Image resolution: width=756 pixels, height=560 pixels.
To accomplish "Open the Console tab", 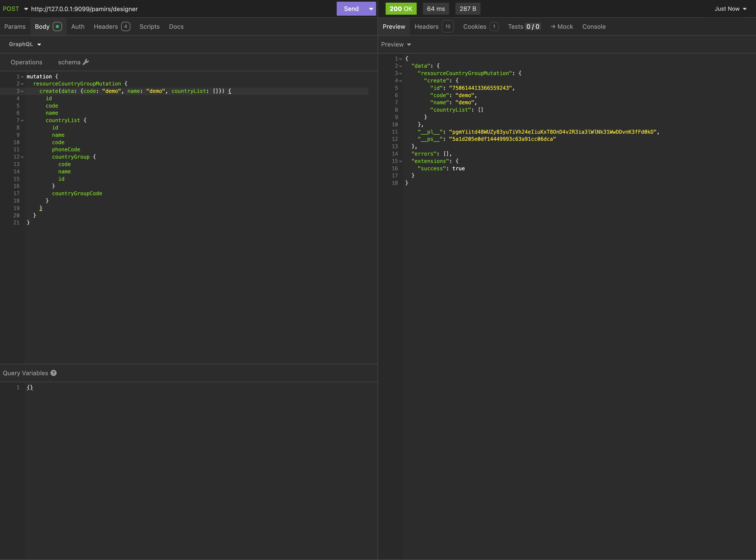I will click(x=594, y=26).
